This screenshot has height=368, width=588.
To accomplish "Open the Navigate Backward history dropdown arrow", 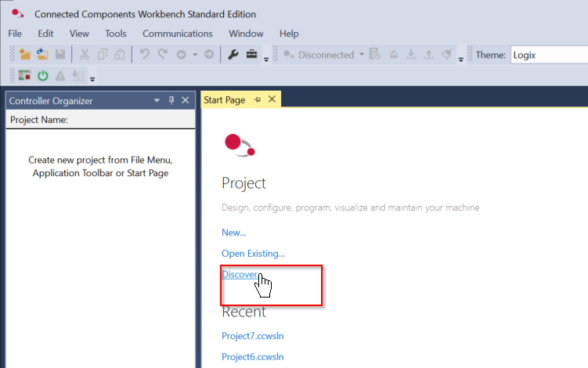I will click(x=195, y=55).
